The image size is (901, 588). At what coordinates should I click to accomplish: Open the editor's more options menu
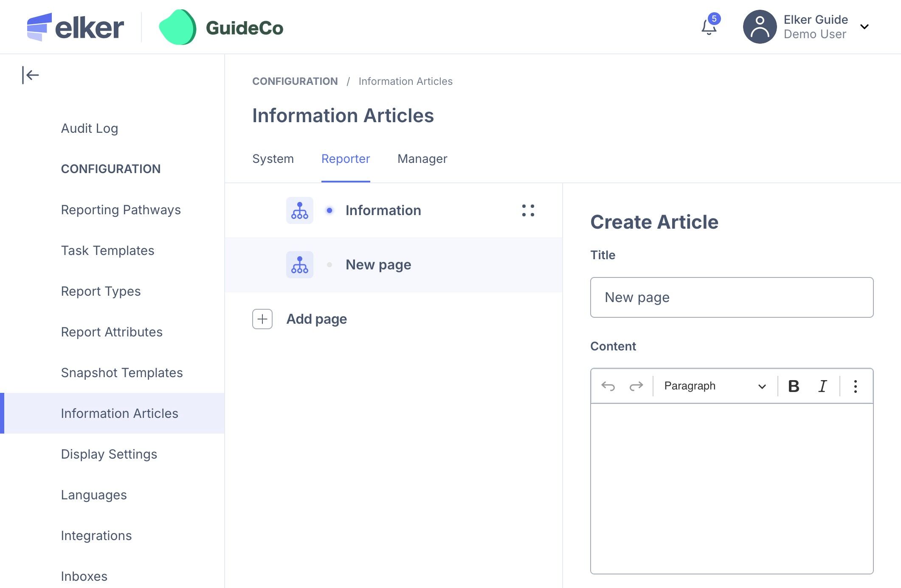pyautogui.click(x=855, y=386)
